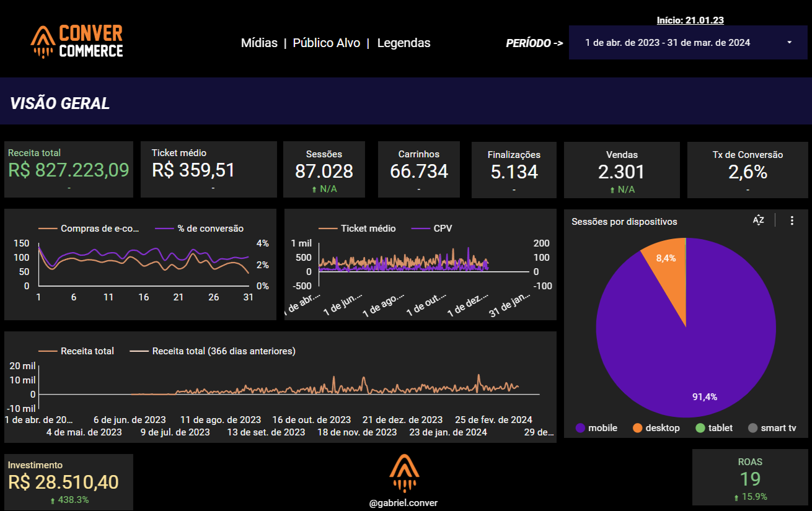Click the Conver Commerce logo
812x511 pixels.
pos(77,41)
